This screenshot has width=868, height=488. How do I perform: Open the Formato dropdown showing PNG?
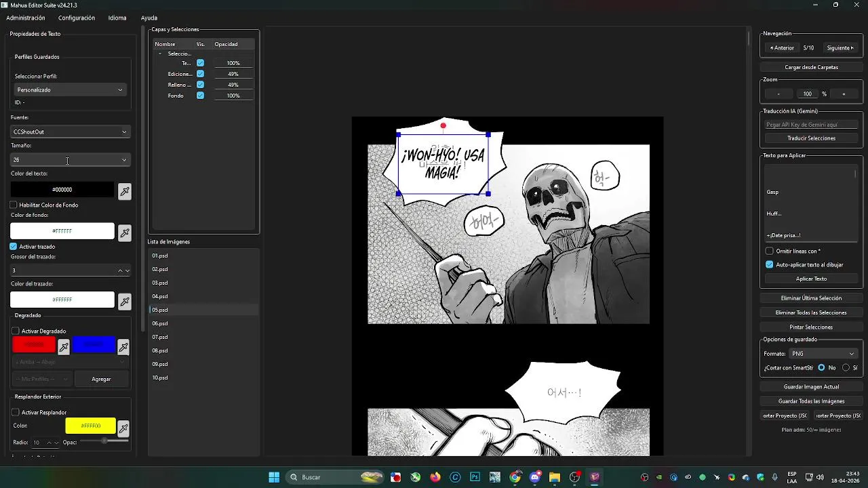[823, 354]
